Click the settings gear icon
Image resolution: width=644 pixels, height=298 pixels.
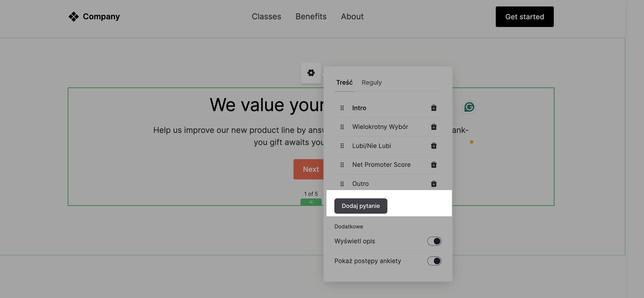pos(311,73)
